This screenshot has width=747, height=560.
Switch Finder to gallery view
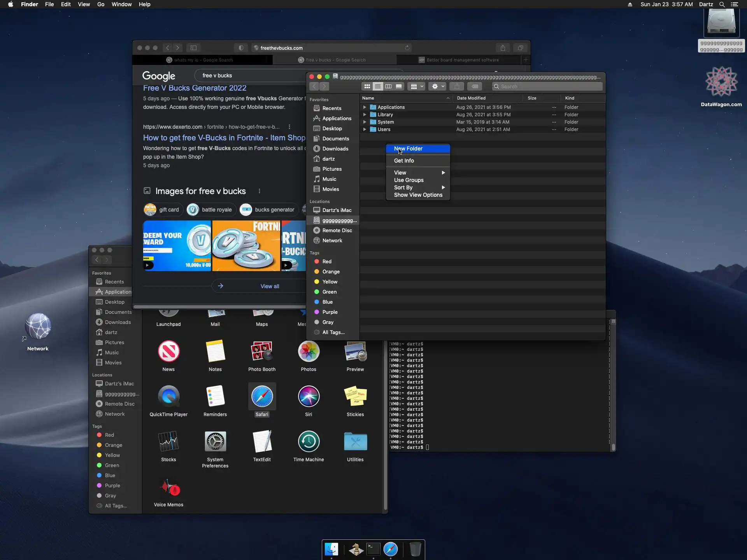pos(399,86)
